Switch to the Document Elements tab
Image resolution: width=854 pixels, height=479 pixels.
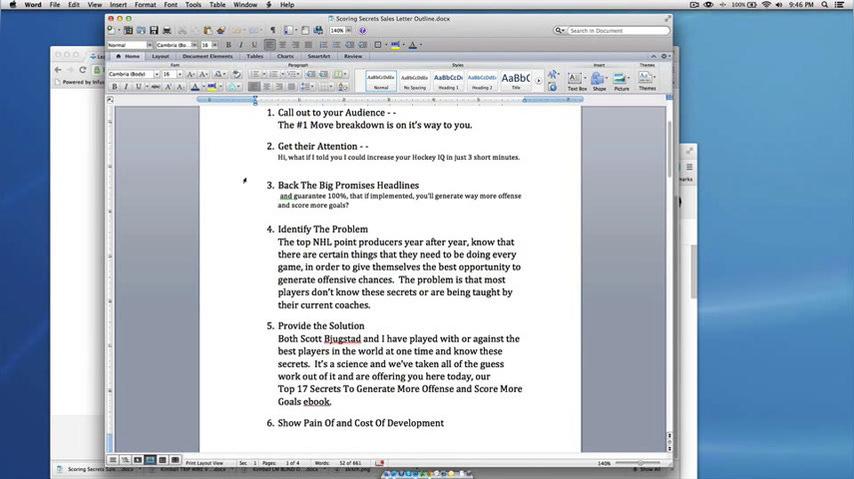click(x=207, y=56)
